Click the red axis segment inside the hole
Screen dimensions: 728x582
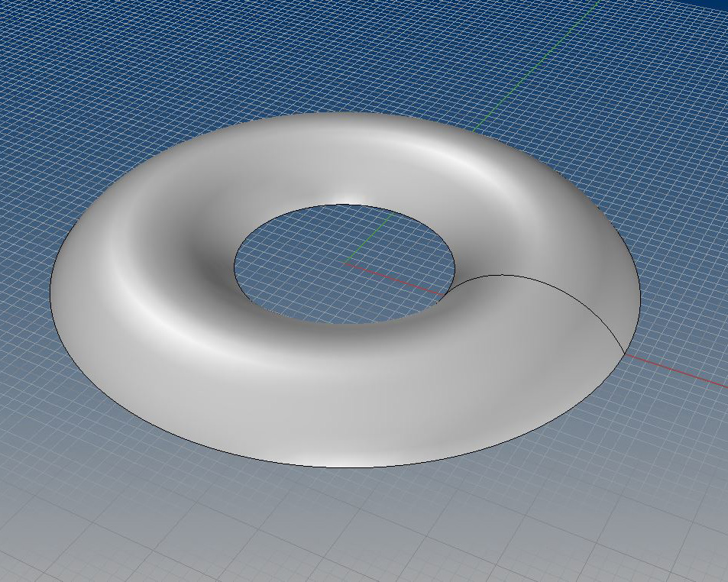[397, 279]
